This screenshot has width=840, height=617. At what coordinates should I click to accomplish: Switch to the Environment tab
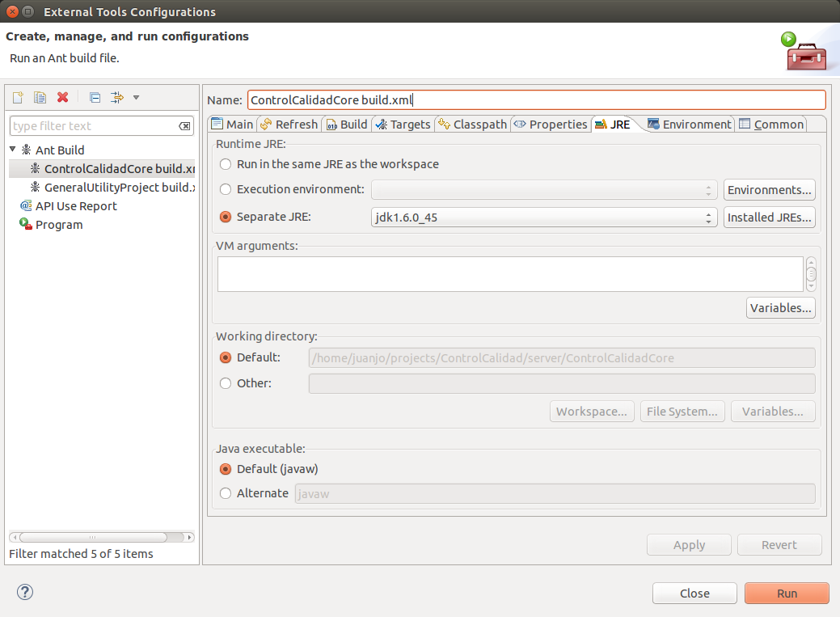(690, 124)
